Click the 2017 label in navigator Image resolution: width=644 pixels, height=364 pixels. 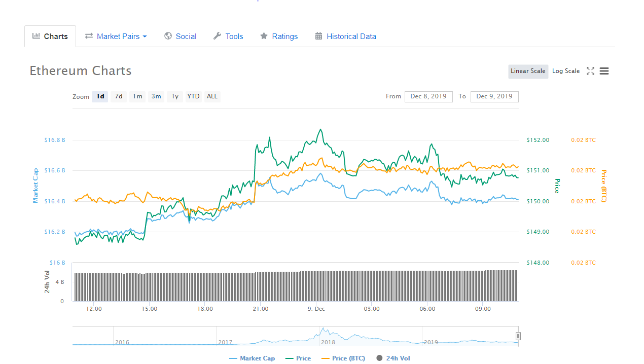coord(225,342)
